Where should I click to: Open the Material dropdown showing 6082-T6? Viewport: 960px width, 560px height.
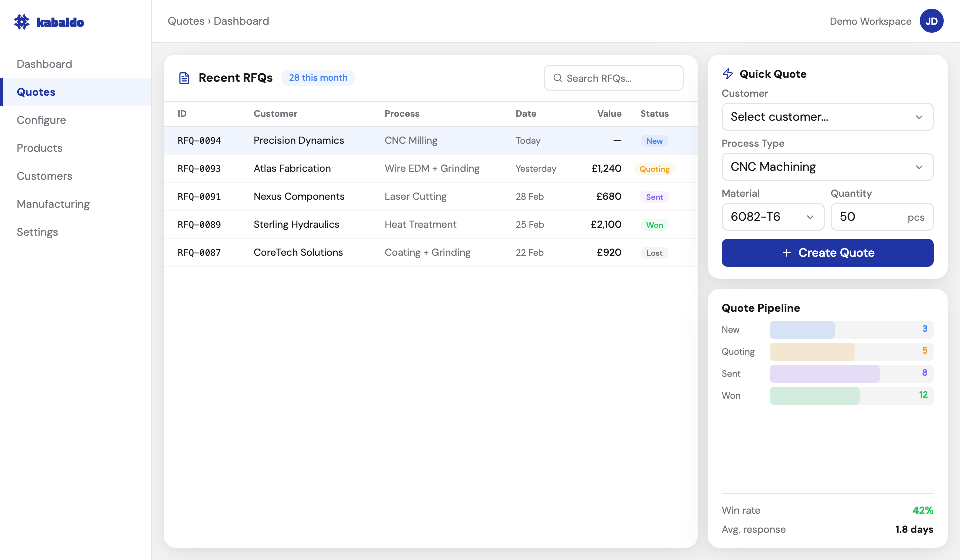(773, 217)
